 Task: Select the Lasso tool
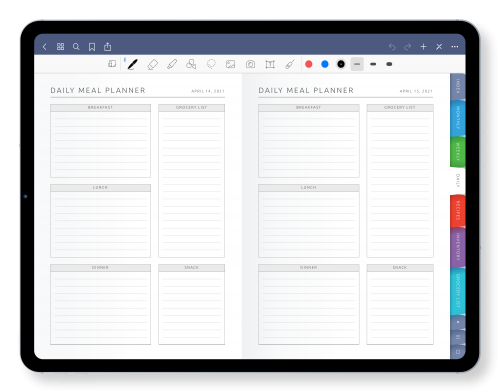tap(211, 64)
